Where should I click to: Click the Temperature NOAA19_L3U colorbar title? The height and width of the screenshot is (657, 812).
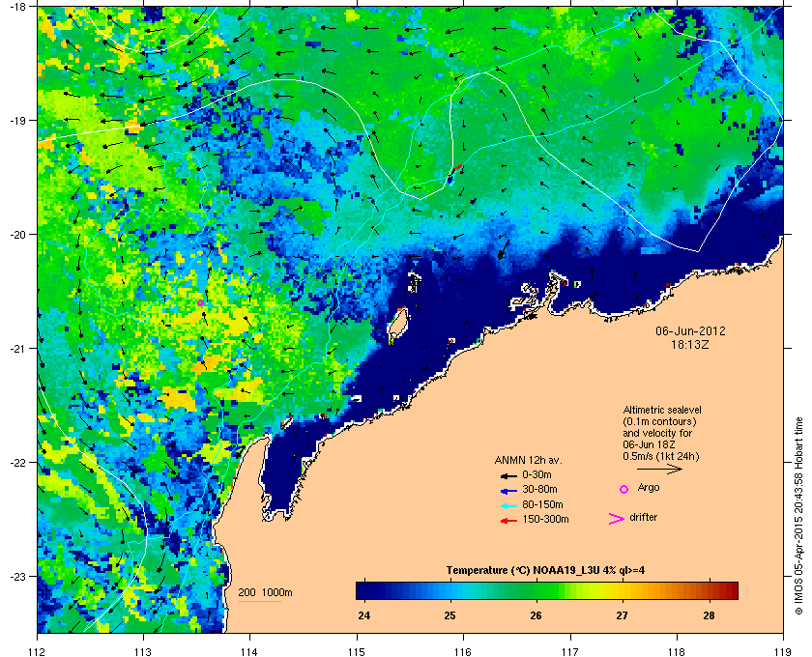click(545, 571)
